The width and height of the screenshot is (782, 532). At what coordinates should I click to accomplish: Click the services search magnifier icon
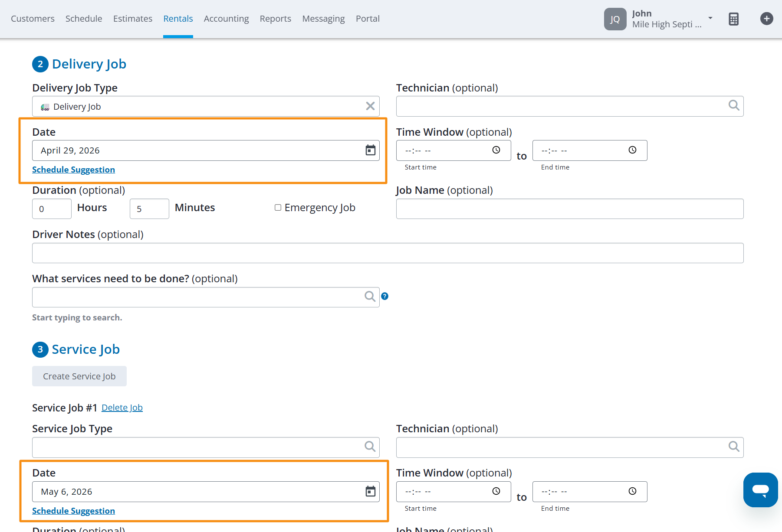point(370,297)
